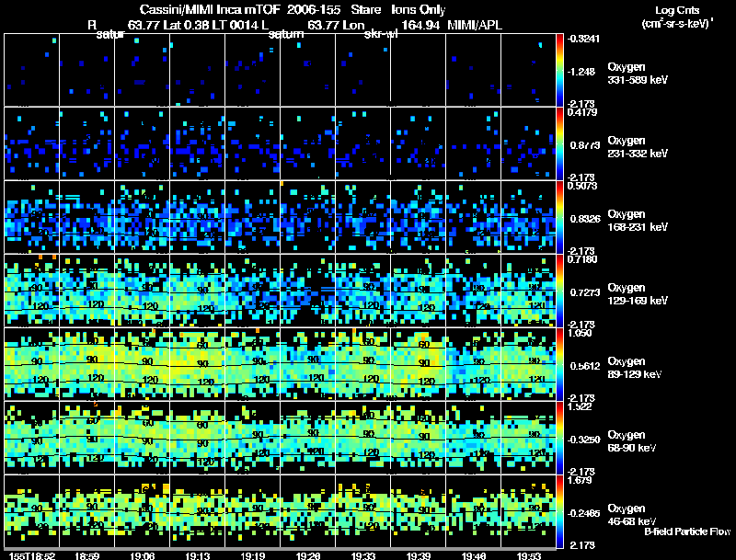Select the Oxygen 129-169 keV label

pyautogui.click(x=638, y=294)
